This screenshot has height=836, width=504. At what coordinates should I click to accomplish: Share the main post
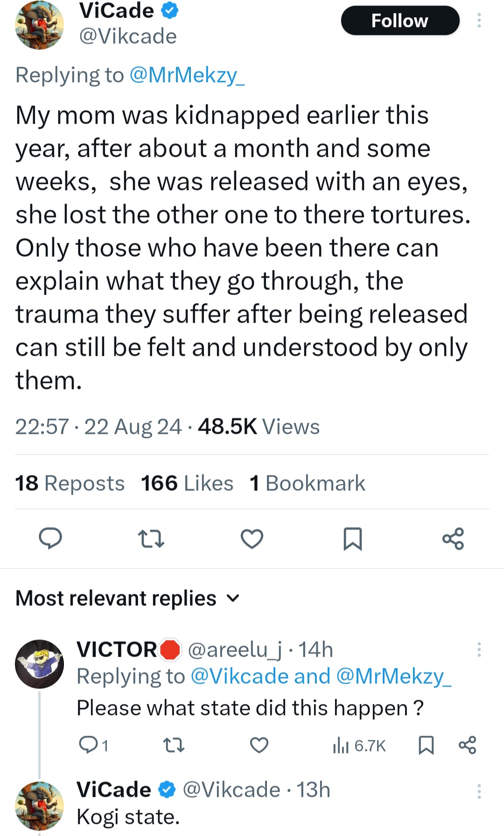(453, 538)
